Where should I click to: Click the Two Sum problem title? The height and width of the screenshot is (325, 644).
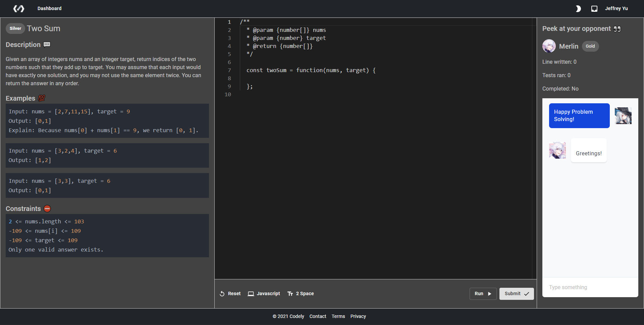click(x=44, y=29)
